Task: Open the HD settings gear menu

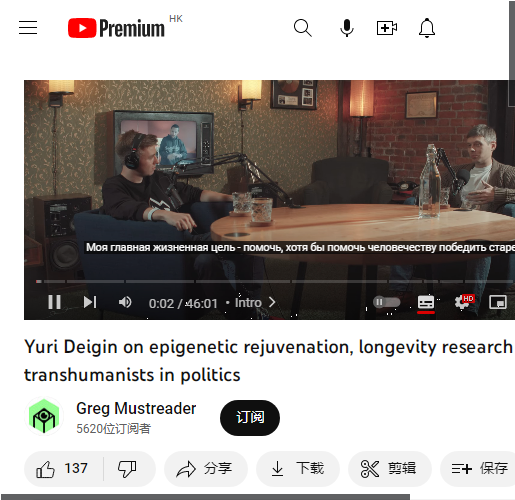Action: pyautogui.click(x=464, y=302)
